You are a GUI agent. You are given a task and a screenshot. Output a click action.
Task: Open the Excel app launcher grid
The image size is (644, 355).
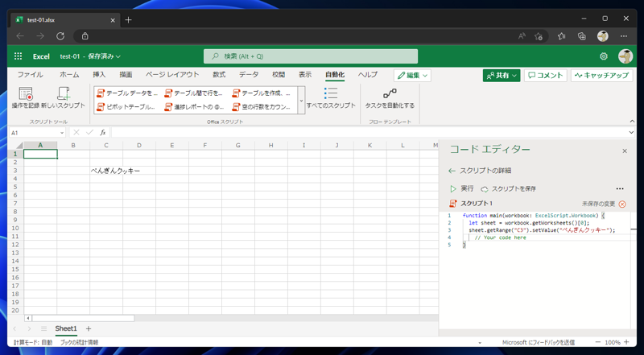[18, 56]
